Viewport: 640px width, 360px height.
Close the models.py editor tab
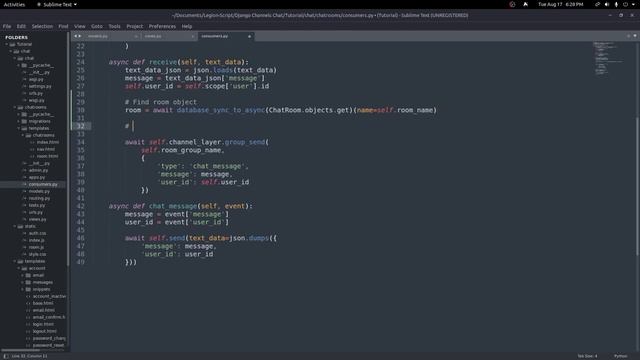(136, 36)
